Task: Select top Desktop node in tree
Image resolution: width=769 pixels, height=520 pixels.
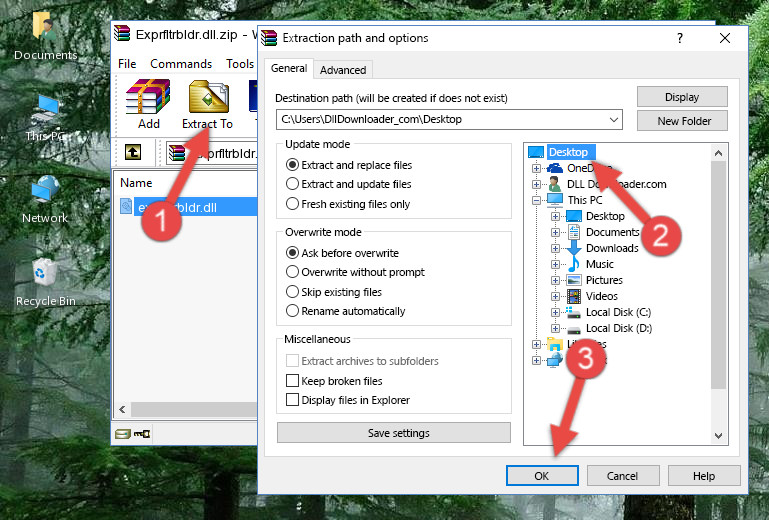Action: pyautogui.click(x=570, y=152)
